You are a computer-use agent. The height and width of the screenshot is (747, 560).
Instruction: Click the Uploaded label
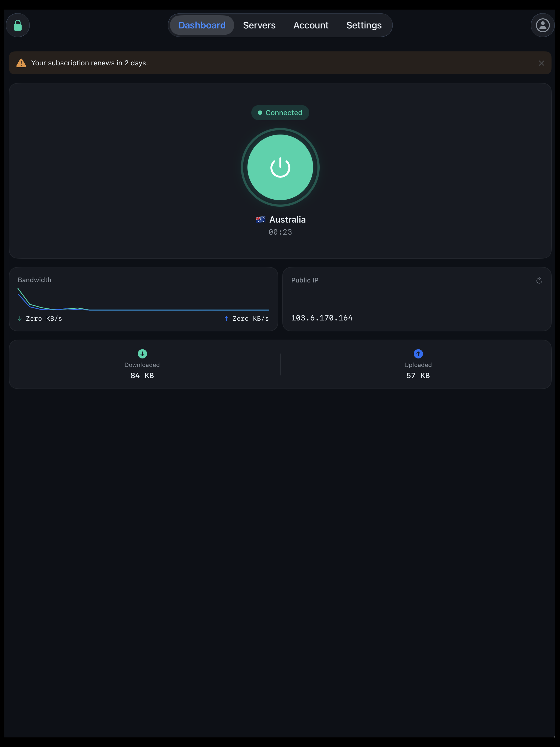click(418, 365)
